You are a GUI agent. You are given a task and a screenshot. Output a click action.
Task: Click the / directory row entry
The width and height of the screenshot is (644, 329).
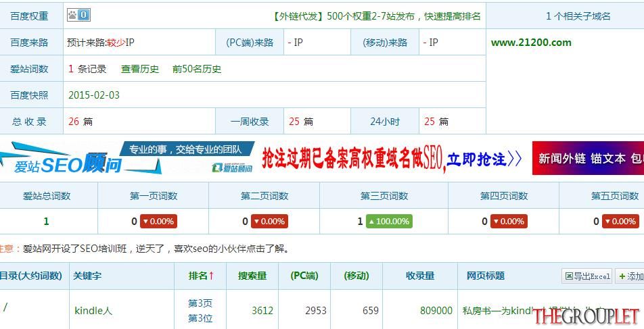pos(5,307)
